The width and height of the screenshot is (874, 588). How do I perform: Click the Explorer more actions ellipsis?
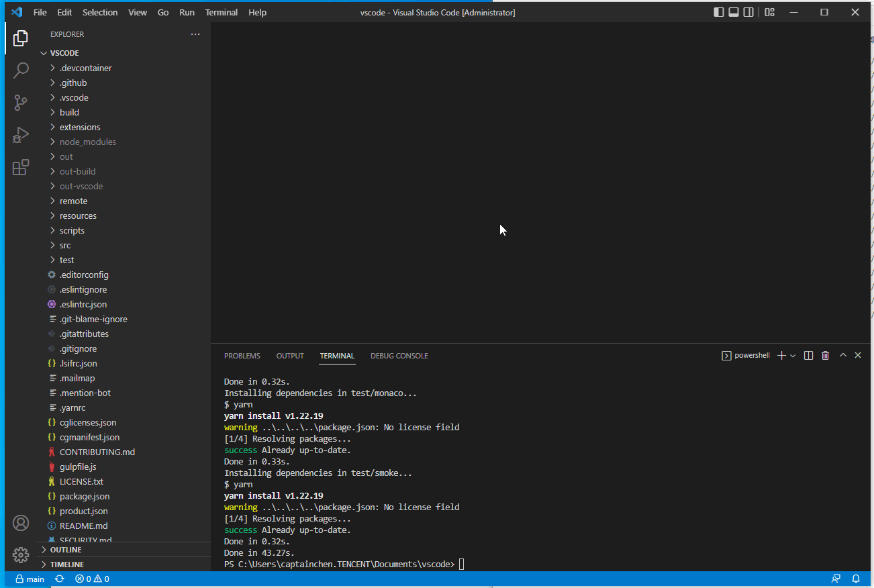coord(195,34)
